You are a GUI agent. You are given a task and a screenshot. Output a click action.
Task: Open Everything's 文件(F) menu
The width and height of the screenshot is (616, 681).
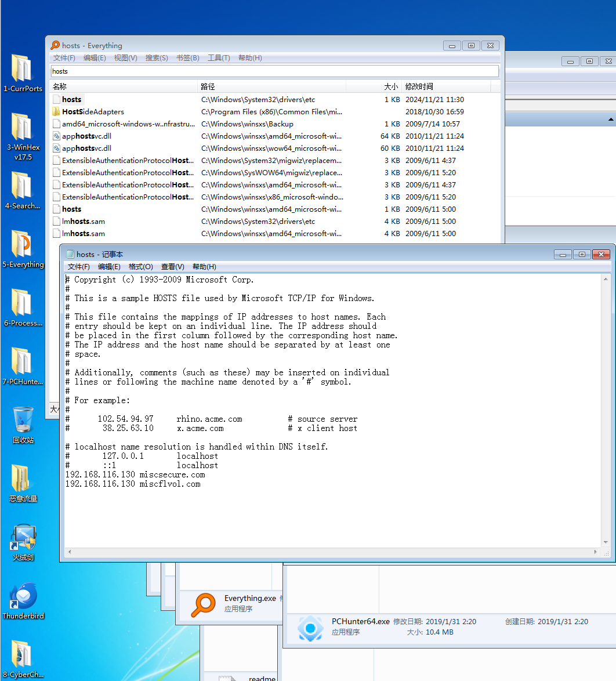pyautogui.click(x=64, y=58)
